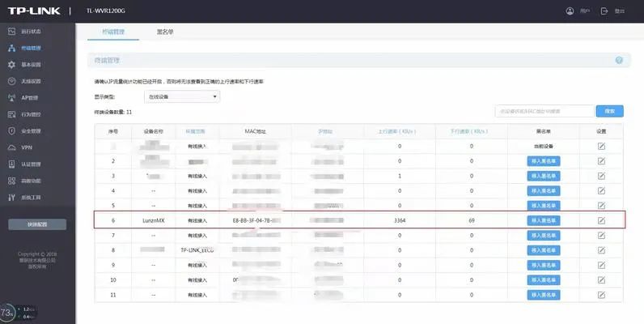Move device row 9 to blacklist
Viewport: 644px width, 324px height.
544,265
